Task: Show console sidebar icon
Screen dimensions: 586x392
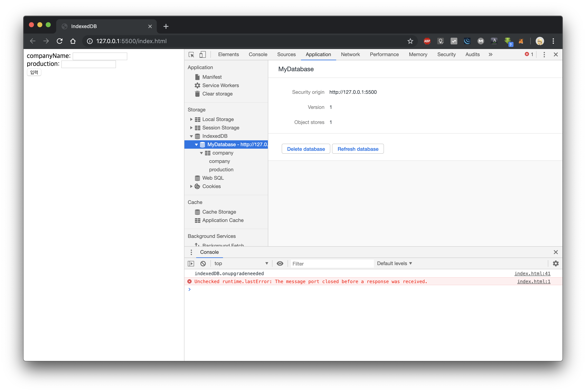Action: pos(191,263)
